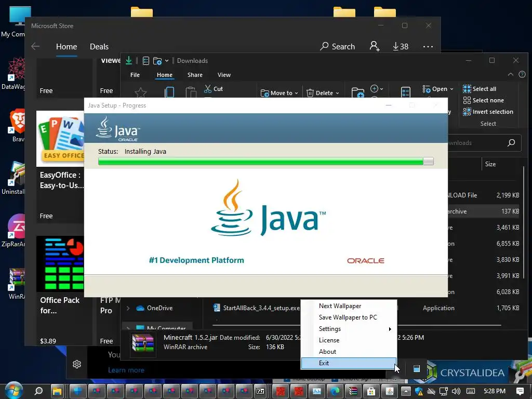Show hidden system tray icons
The height and width of the screenshot is (399, 532).
tap(406, 391)
